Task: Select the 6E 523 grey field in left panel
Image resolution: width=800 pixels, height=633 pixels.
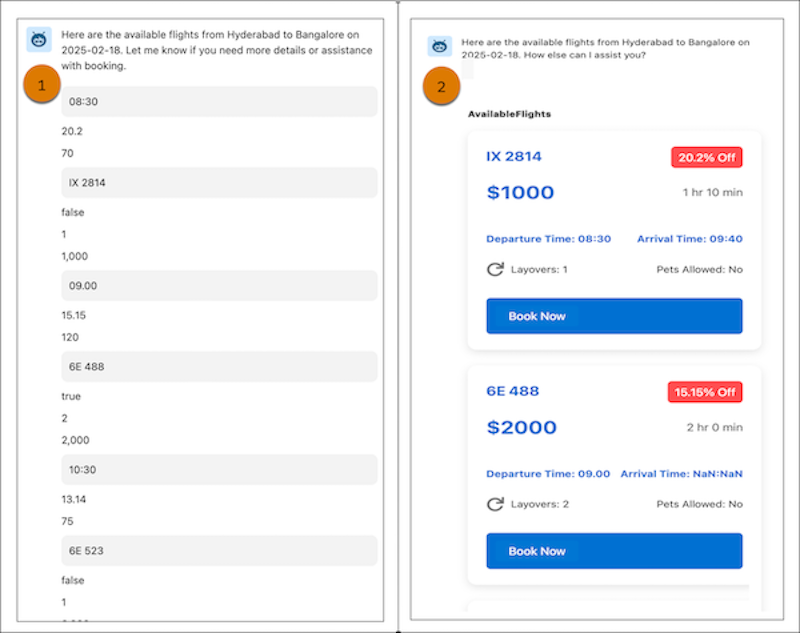Action: click(219, 551)
